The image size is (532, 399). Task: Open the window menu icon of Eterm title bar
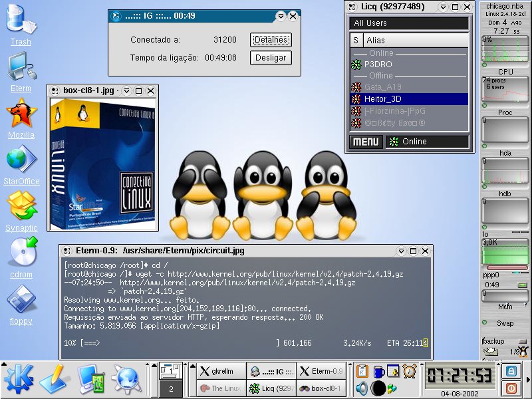point(67,251)
